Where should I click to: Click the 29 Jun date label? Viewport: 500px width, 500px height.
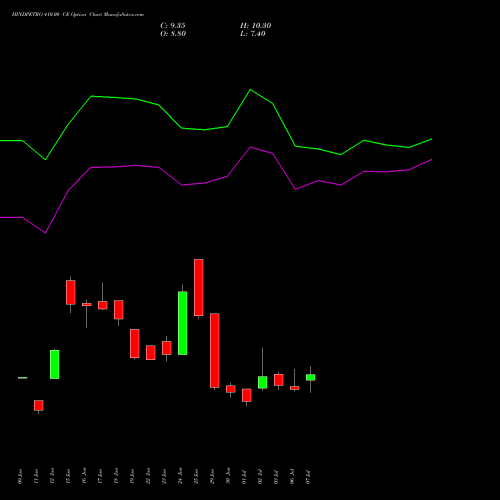212,476
